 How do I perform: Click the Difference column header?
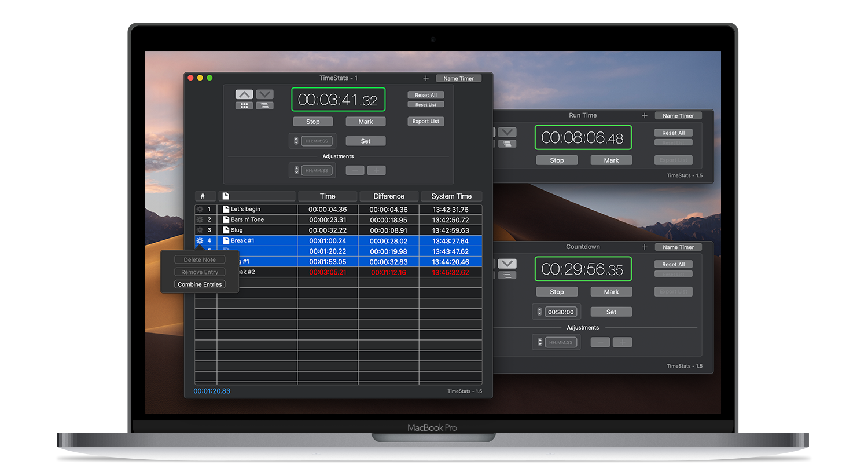pyautogui.click(x=389, y=196)
